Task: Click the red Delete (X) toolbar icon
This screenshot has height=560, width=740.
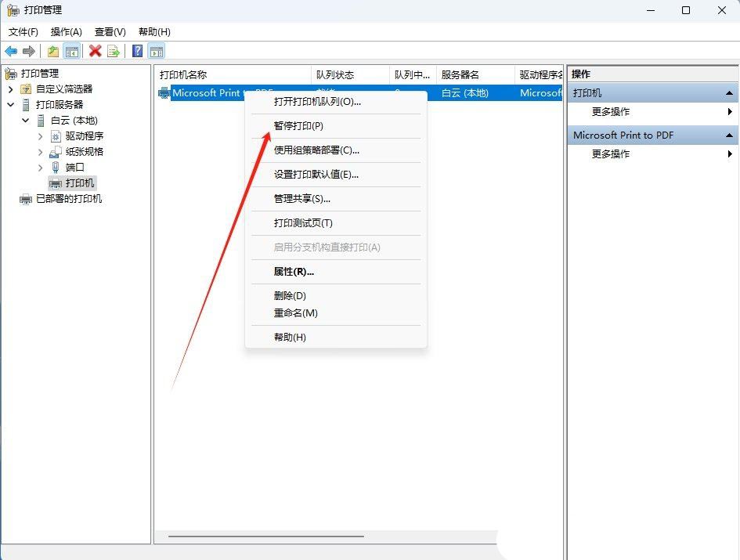Action: pyautogui.click(x=96, y=51)
